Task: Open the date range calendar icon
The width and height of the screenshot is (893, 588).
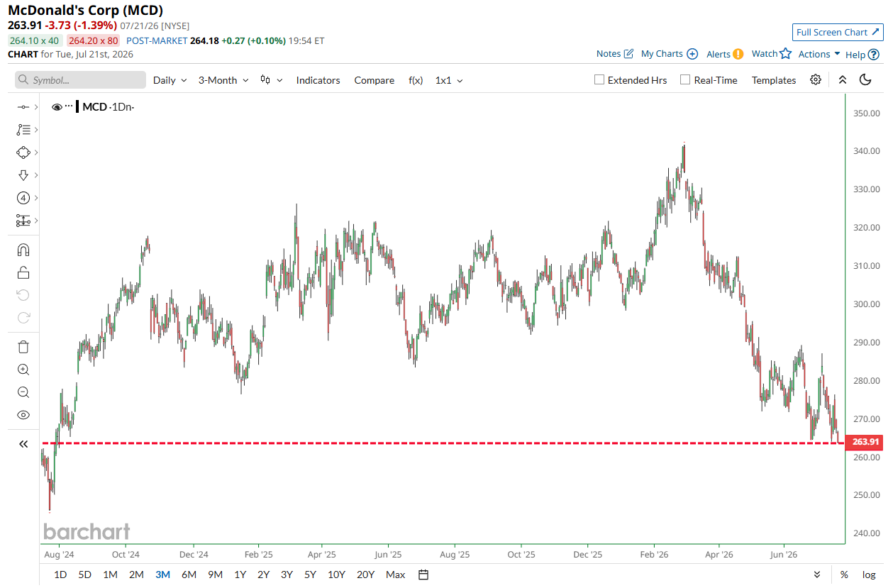Action: point(423,575)
